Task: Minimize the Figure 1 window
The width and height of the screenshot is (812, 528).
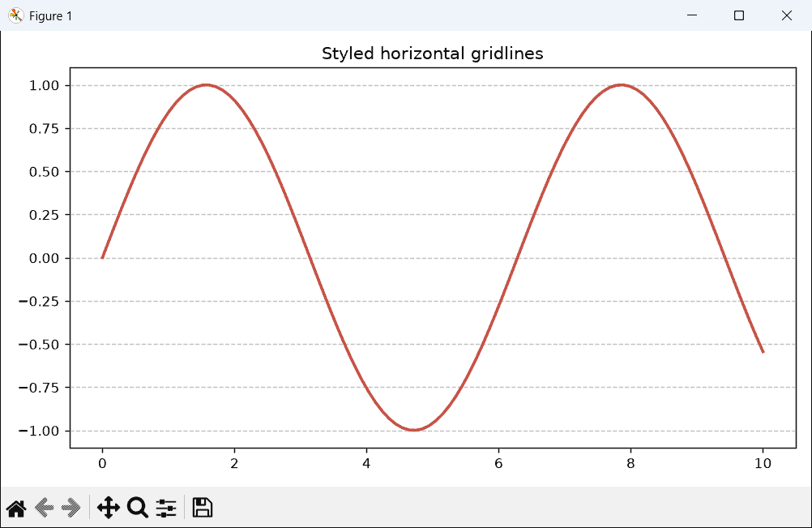Action: click(x=692, y=15)
